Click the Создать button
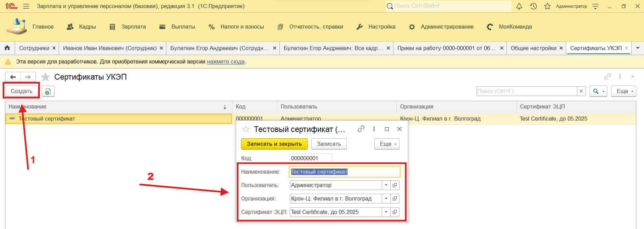The image size is (644, 229). click(21, 91)
